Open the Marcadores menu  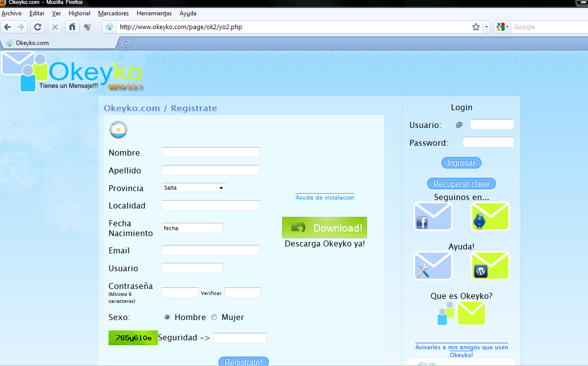pos(113,13)
